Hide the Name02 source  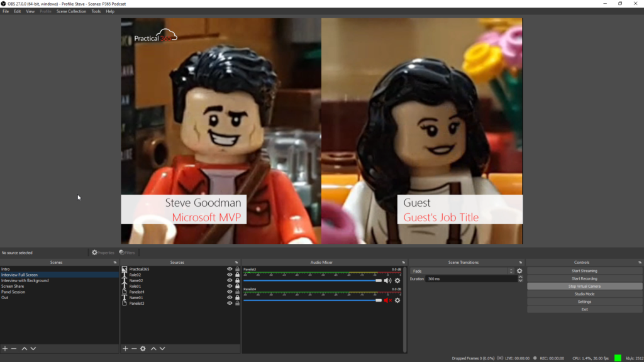click(230, 281)
